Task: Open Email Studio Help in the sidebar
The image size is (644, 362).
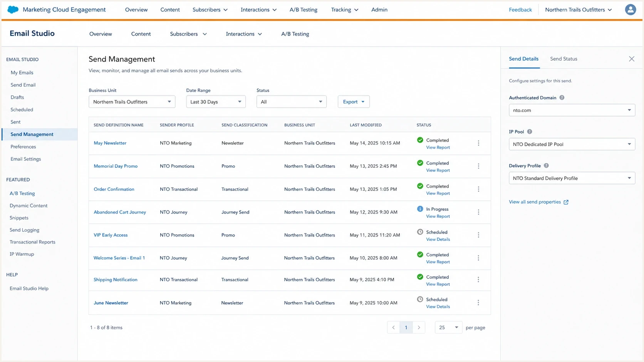Action: tap(29, 289)
